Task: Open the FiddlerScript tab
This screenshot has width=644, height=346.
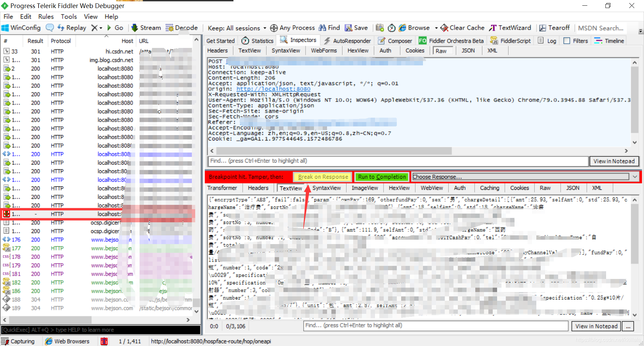Action: [511, 41]
